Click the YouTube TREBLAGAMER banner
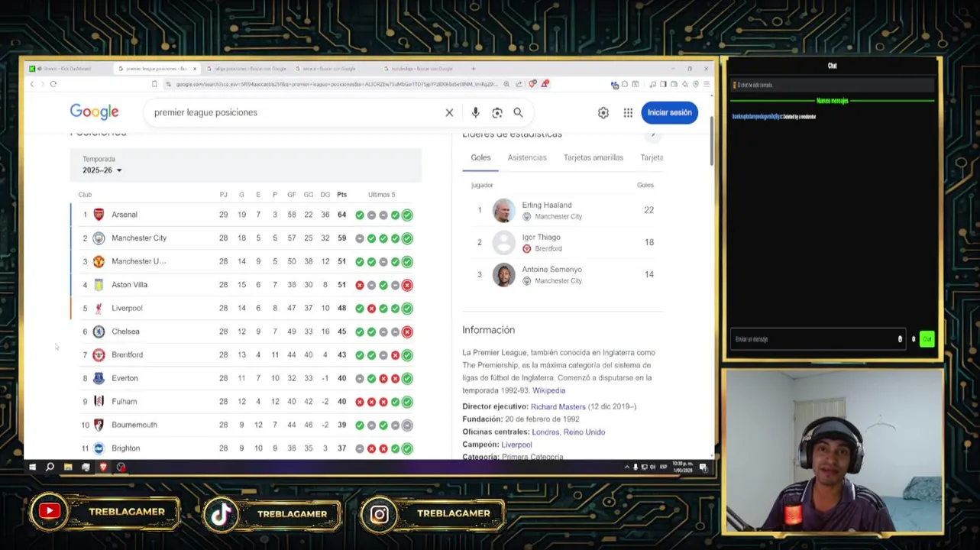Viewport: 980px width, 550px height. [x=103, y=513]
